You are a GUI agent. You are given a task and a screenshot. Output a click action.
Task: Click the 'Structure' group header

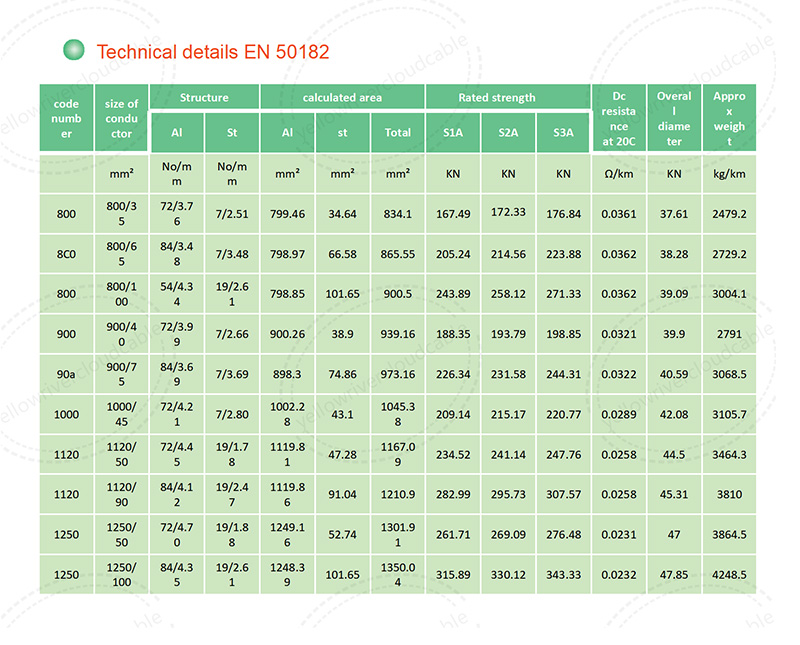pyautogui.click(x=204, y=97)
